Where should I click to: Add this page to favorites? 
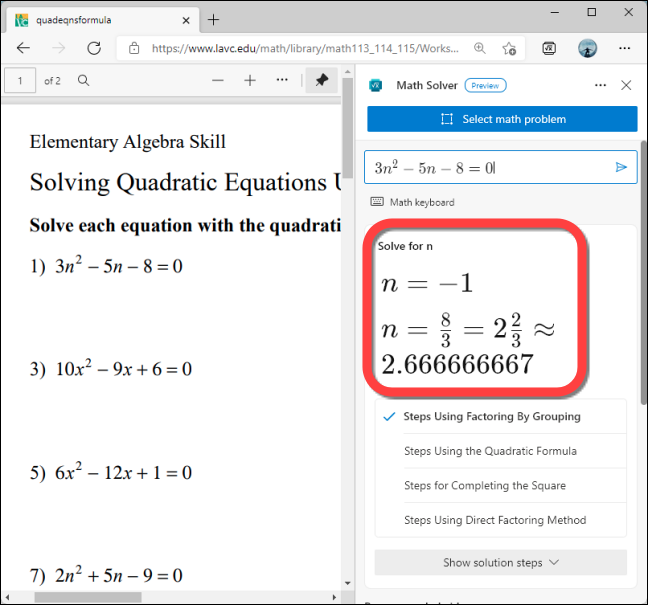[x=509, y=48]
